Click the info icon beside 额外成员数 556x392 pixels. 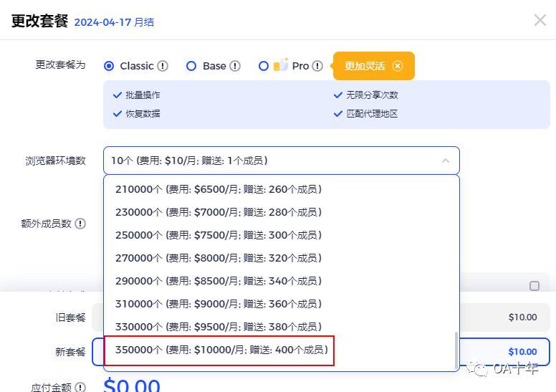click(x=80, y=224)
